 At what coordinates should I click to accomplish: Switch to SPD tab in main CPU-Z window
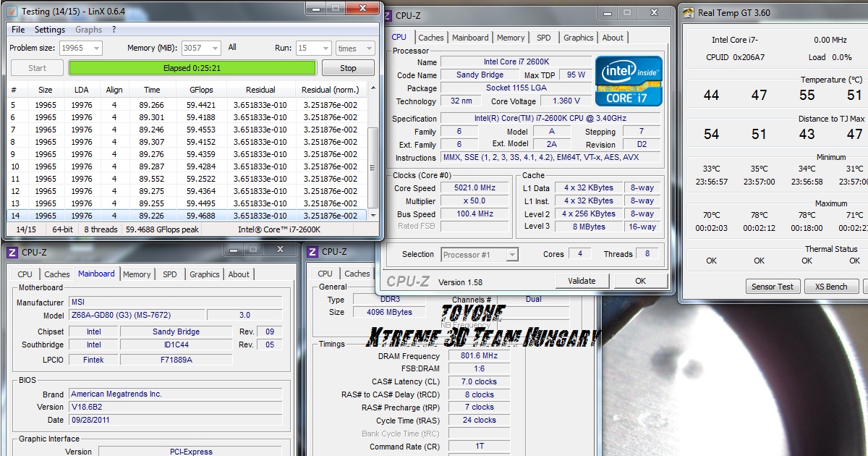pos(543,38)
